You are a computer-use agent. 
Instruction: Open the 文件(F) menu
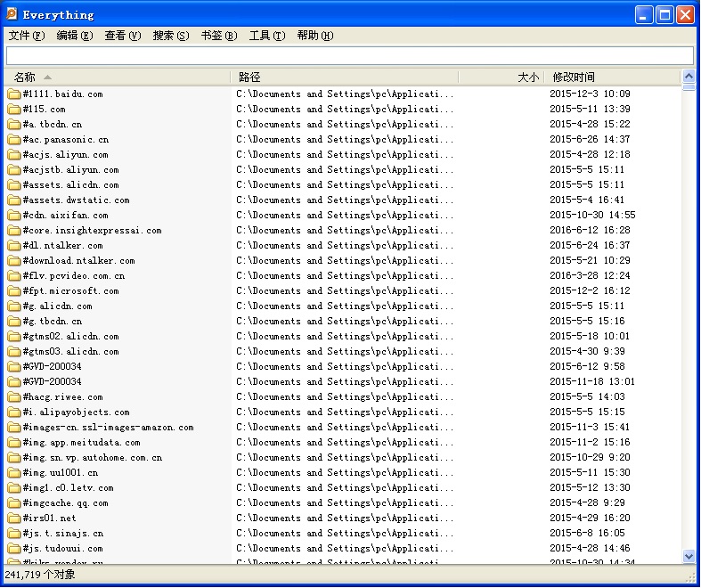click(27, 36)
